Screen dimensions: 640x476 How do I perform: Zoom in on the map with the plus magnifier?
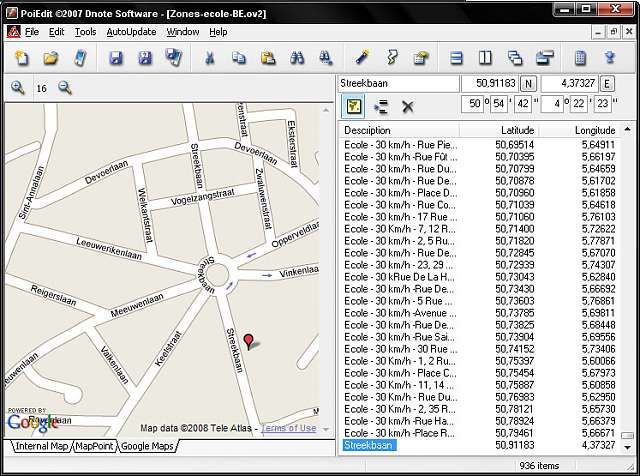pyautogui.click(x=18, y=88)
